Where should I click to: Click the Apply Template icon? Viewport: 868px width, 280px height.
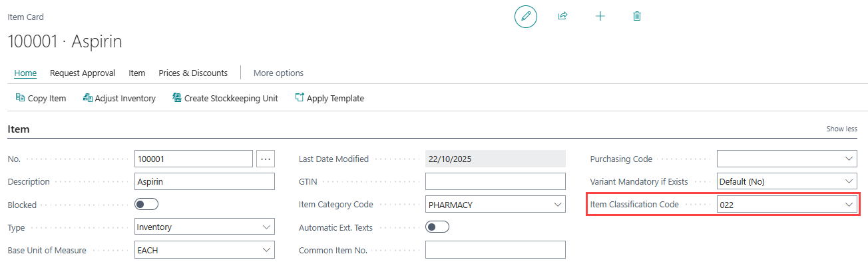click(x=300, y=98)
